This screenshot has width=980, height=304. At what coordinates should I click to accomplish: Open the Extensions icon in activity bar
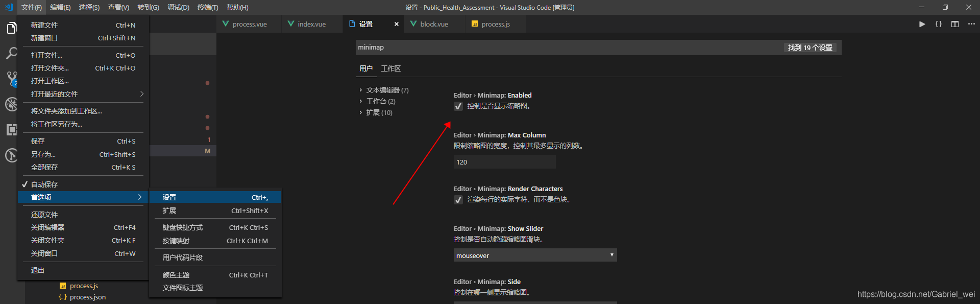tap(12, 130)
